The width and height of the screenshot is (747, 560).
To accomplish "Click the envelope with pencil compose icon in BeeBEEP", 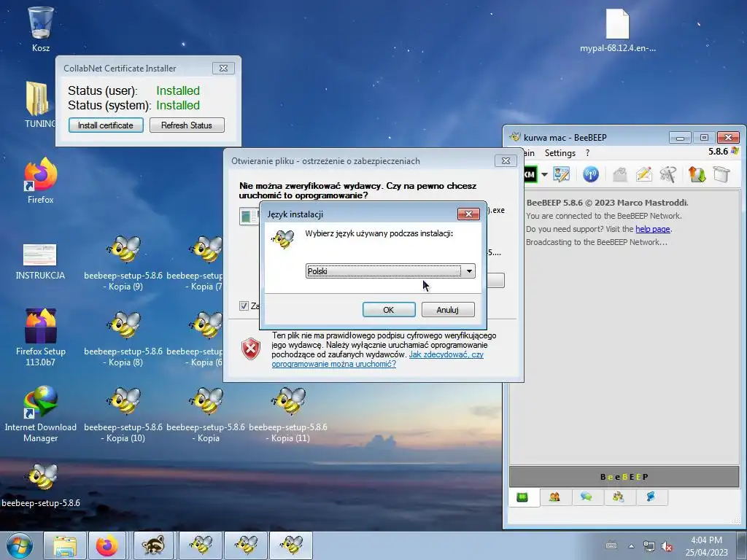I will [643, 174].
